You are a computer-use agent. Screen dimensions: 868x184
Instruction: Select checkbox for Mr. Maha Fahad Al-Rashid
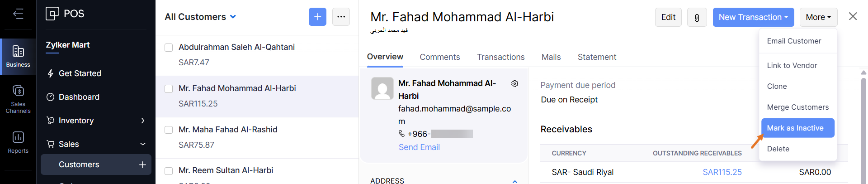tap(169, 130)
